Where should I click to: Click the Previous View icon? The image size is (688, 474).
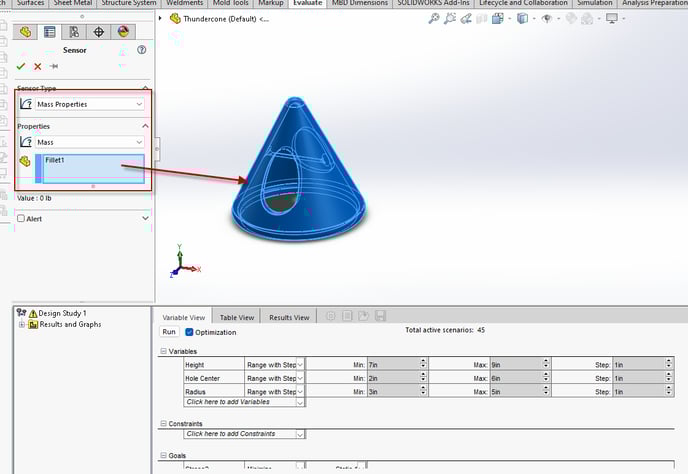466,18
